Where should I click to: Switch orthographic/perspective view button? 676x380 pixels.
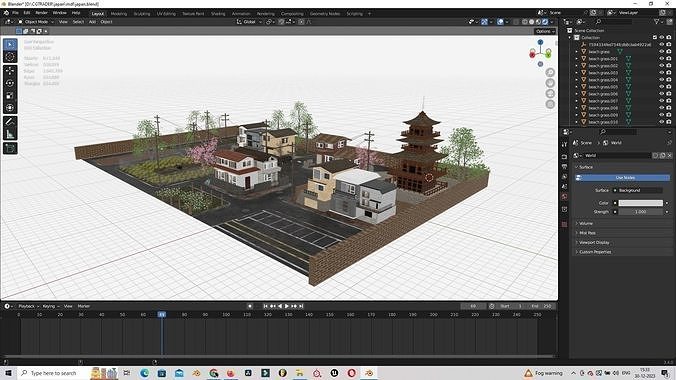[550, 104]
